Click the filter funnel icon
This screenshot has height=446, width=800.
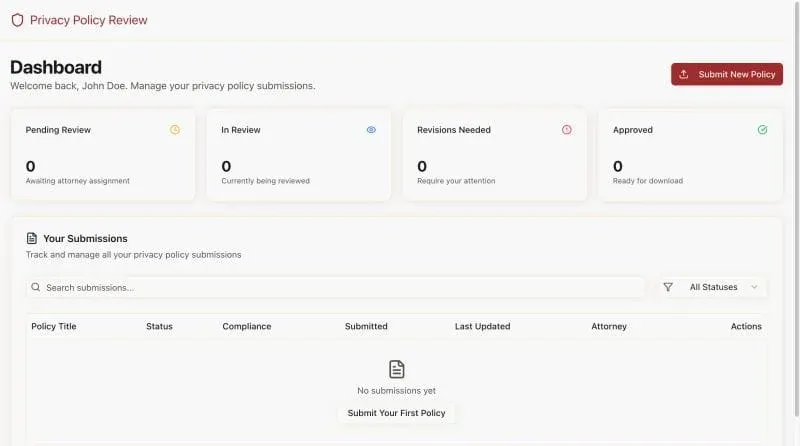coord(668,287)
